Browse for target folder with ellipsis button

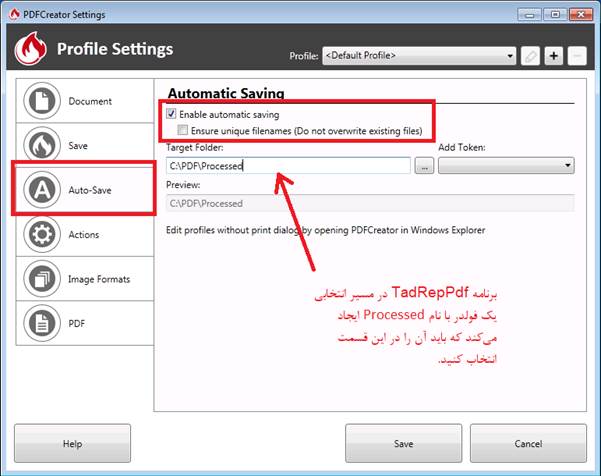click(424, 166)
